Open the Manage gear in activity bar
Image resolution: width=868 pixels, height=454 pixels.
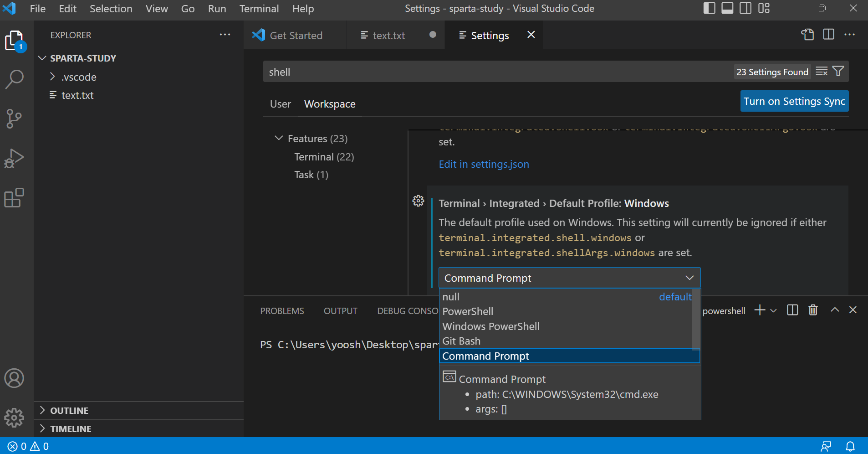[x=15, y=418]
